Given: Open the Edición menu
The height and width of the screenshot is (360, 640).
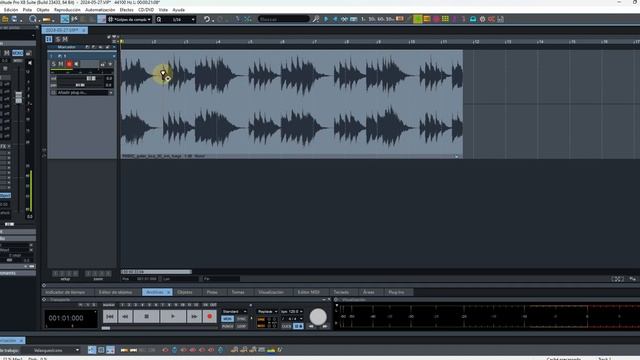Looking at the screenshot, I should [x=11, y=10].
